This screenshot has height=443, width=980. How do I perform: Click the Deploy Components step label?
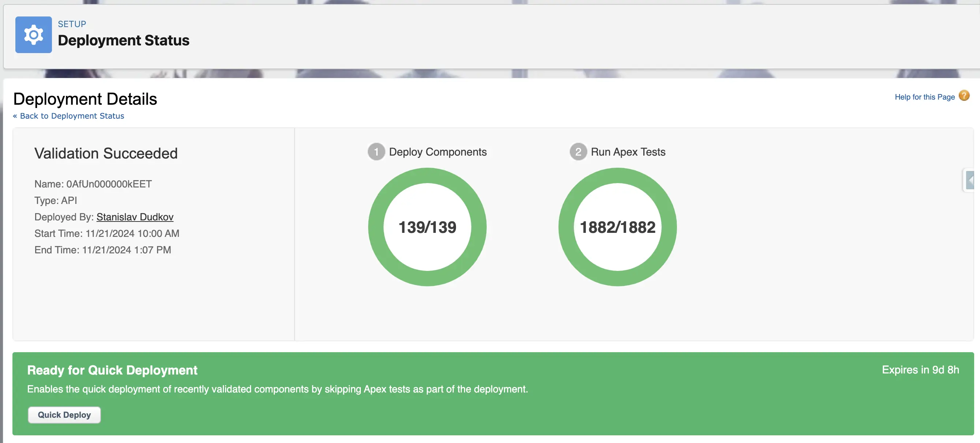tap(438, 152)
